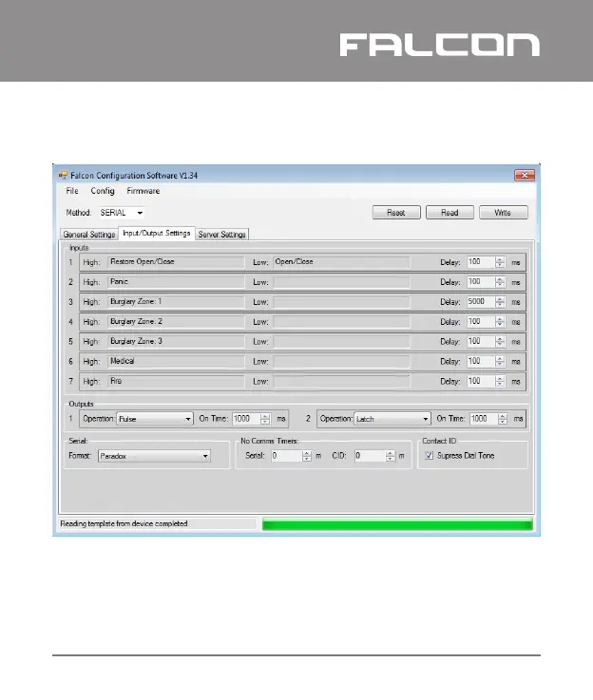Image resolution: width=593 pixels, height=700 pixels.
Task: Click Input 5 Delay spinner arrows
Action: 500,342
